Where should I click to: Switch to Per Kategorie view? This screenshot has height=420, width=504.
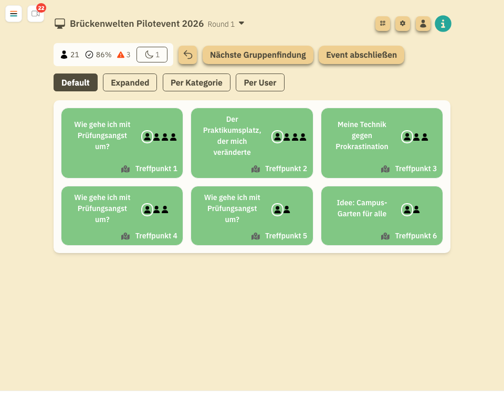pos(196,82)
